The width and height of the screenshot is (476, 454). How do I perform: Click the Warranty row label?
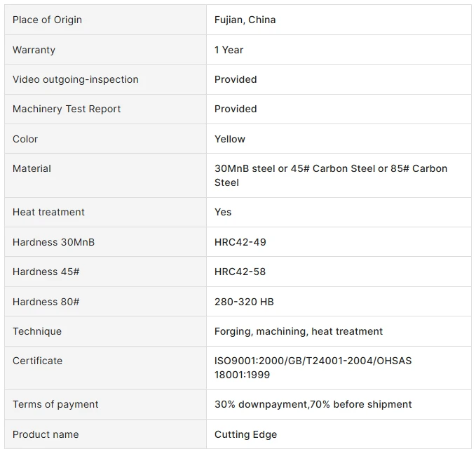tap(34, 50)
